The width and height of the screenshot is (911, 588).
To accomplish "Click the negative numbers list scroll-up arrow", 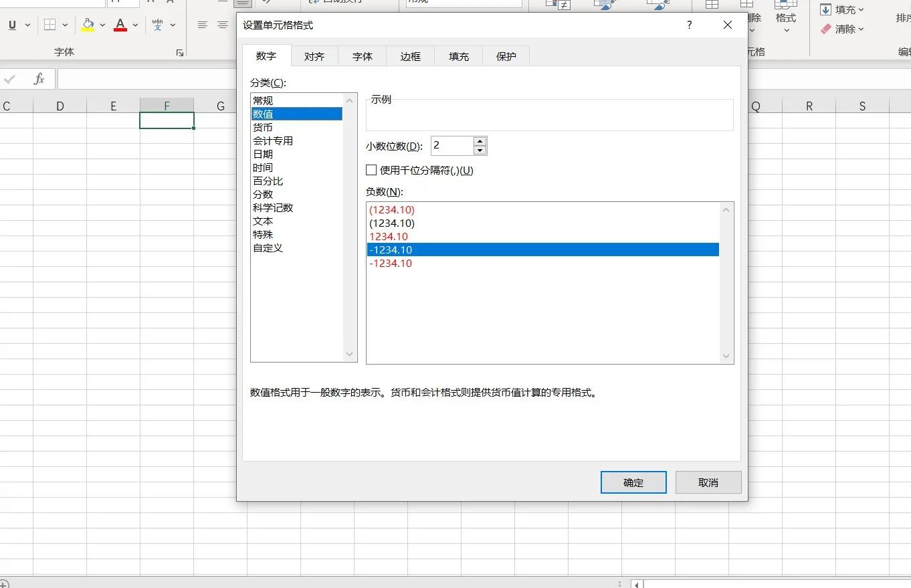I will [x=726, y=209].
